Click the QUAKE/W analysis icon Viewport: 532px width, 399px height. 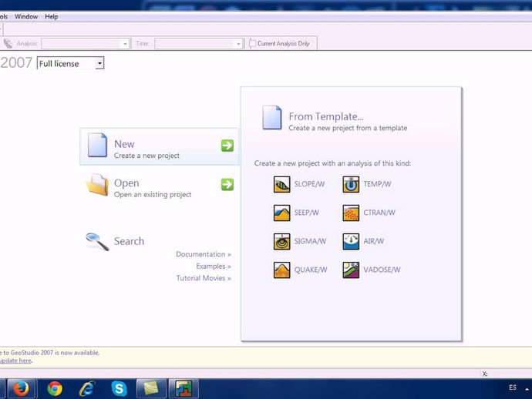pos(281,270)
